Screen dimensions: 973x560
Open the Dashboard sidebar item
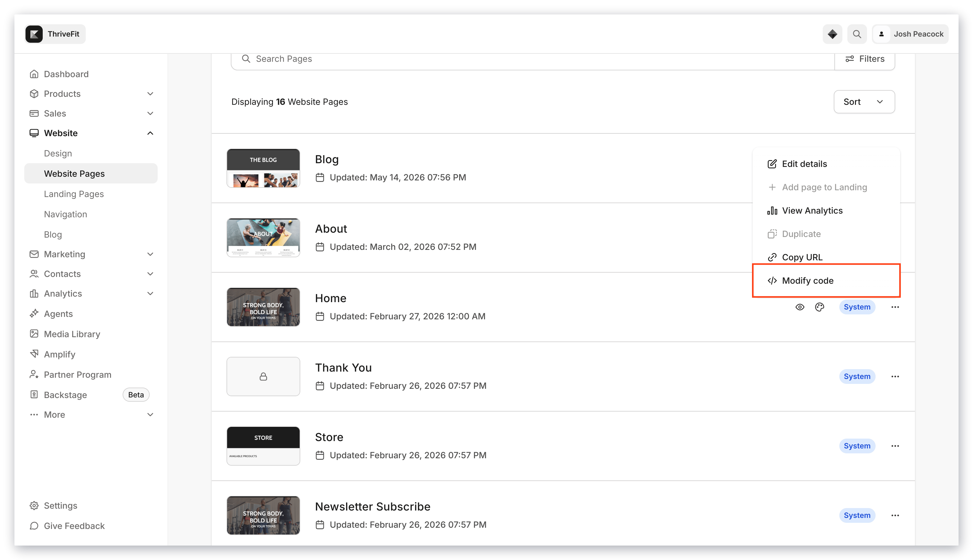tap(91, 74)
